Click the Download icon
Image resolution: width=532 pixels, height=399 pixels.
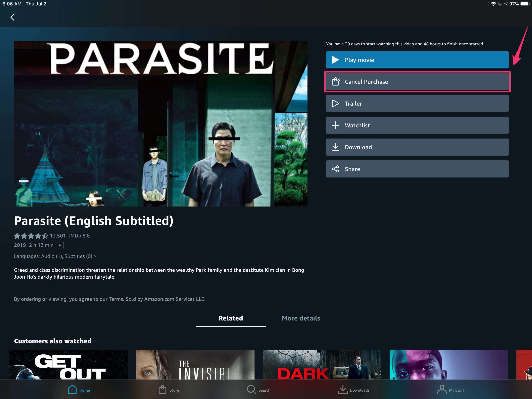pyautogui.click(x=335, y=147)
